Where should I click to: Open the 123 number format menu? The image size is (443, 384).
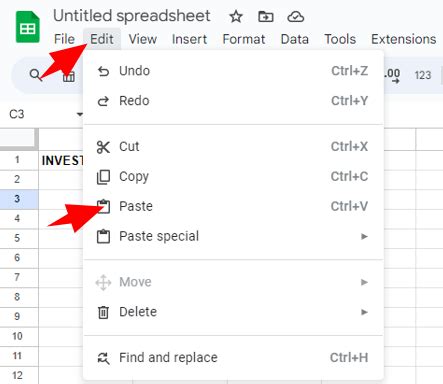tap(423, 75)
